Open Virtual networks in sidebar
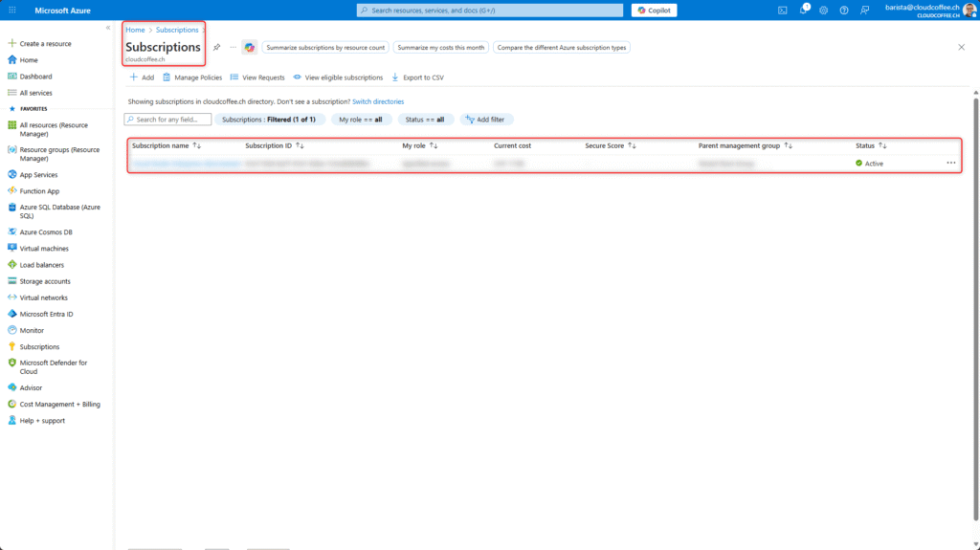The image size is (980, 550). 37,297
